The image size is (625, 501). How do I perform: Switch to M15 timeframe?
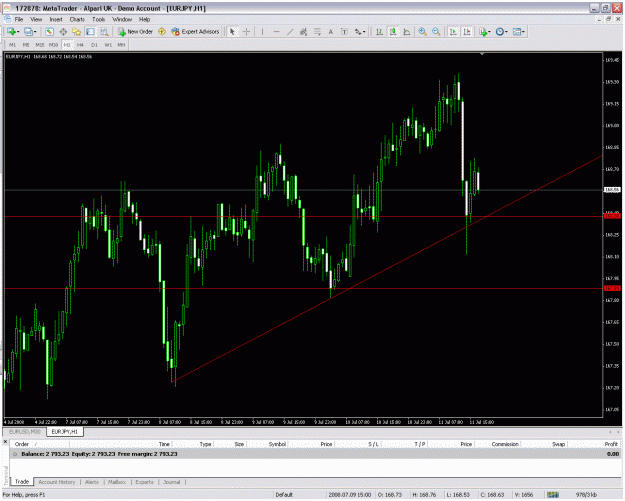tap(39, 45)
